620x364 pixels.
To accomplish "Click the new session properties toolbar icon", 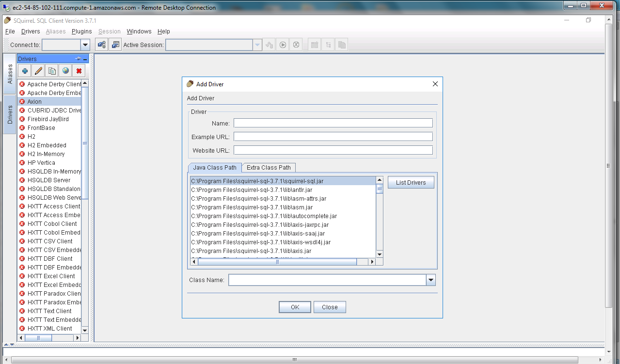I will coord(115,45).
